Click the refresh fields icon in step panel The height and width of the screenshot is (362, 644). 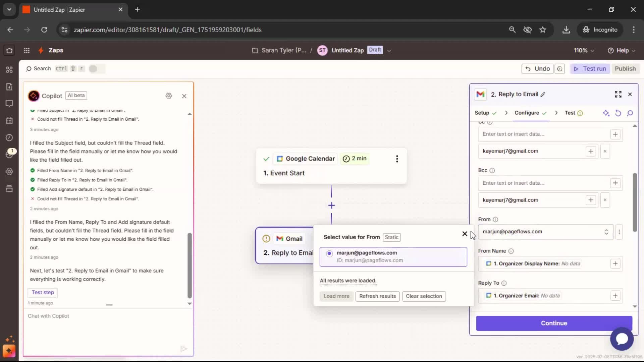click(x=618, y=113)
